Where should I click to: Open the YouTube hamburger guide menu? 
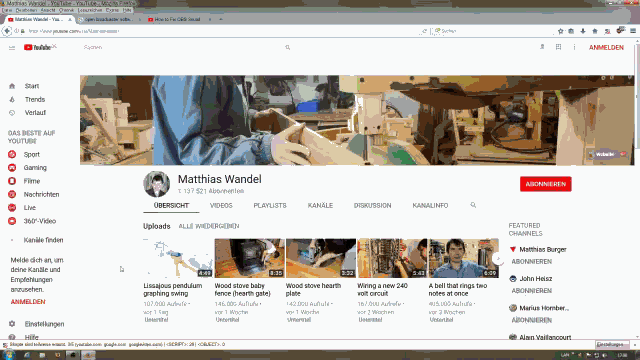(12, 48)
